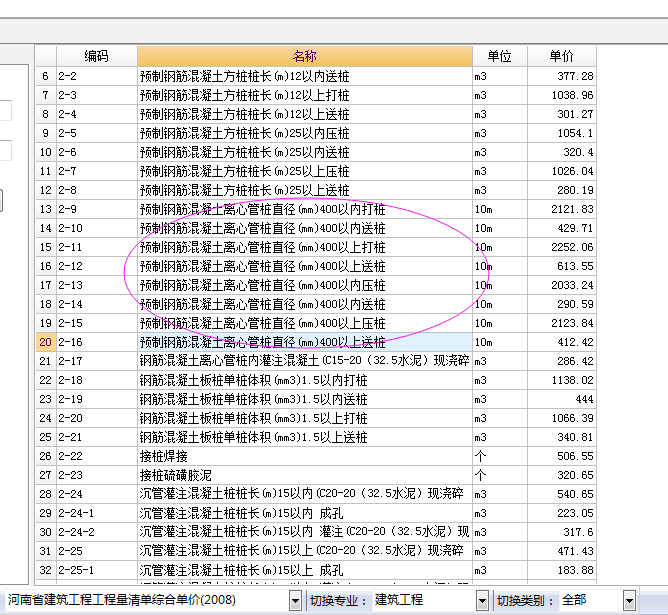
Task: Select code cell 2-5
Action: [97, 133]
